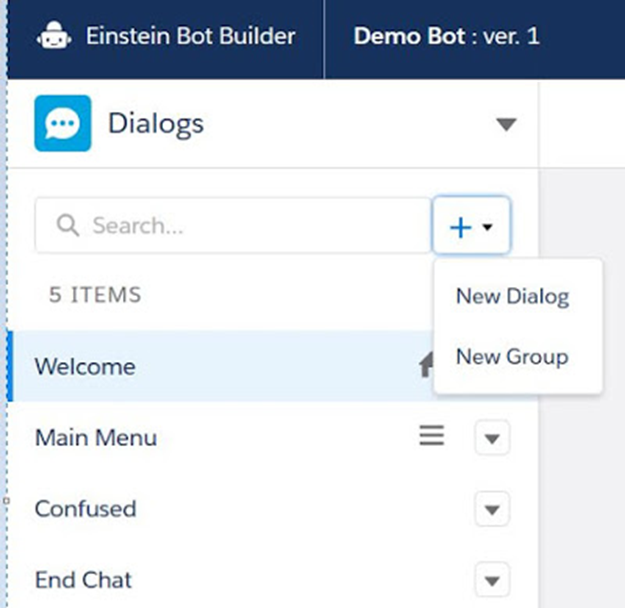Click the search magnifier icon
The width and height of the screenshot is (625, 608).
67,225
